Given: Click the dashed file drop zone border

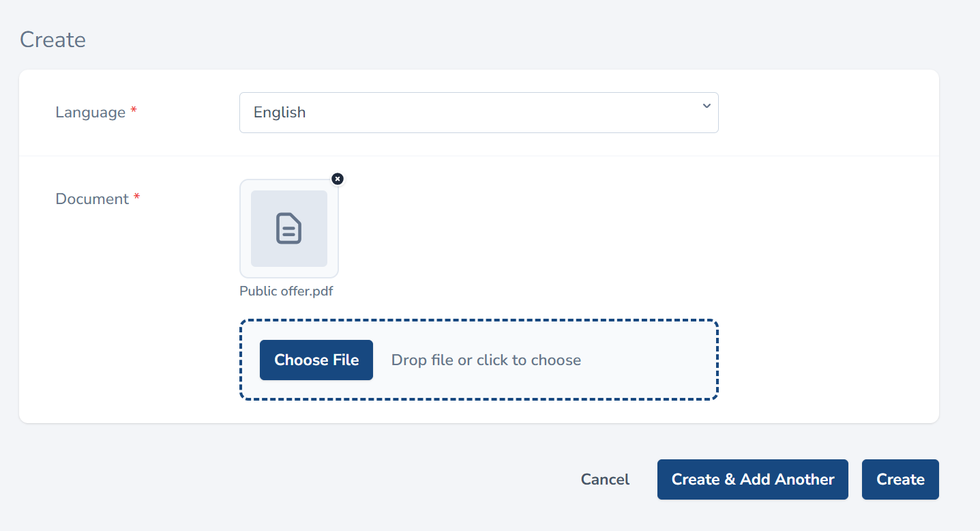Looking at the screenshot, I should [x=478, y=321].
